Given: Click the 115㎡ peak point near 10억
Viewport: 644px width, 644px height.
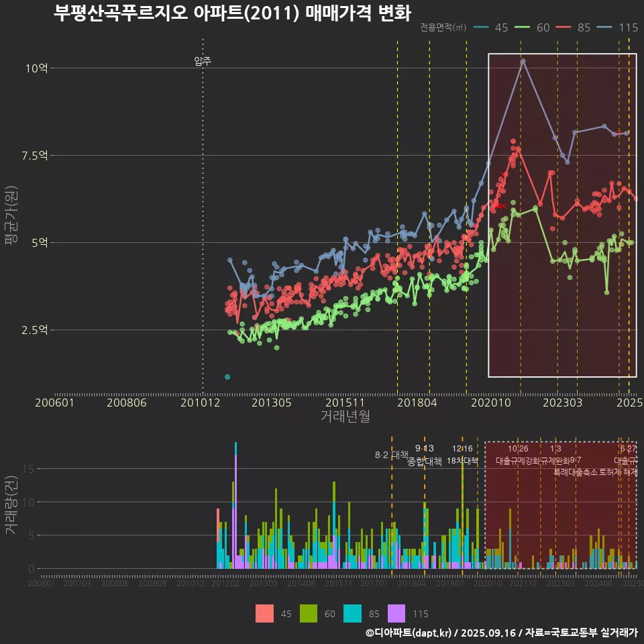Looking at the screenshot, I should [523, 61].
